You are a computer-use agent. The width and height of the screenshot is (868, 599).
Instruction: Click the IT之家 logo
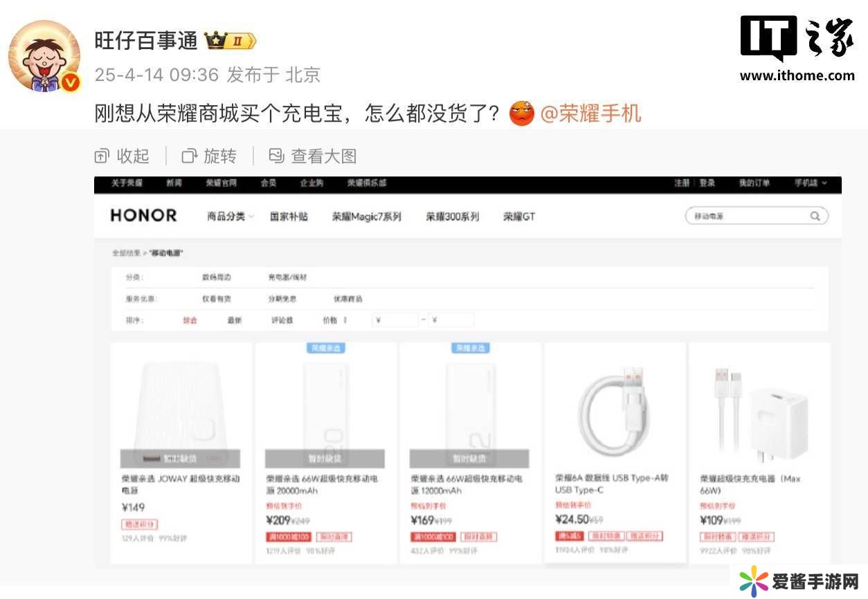[x=797, y=48]
